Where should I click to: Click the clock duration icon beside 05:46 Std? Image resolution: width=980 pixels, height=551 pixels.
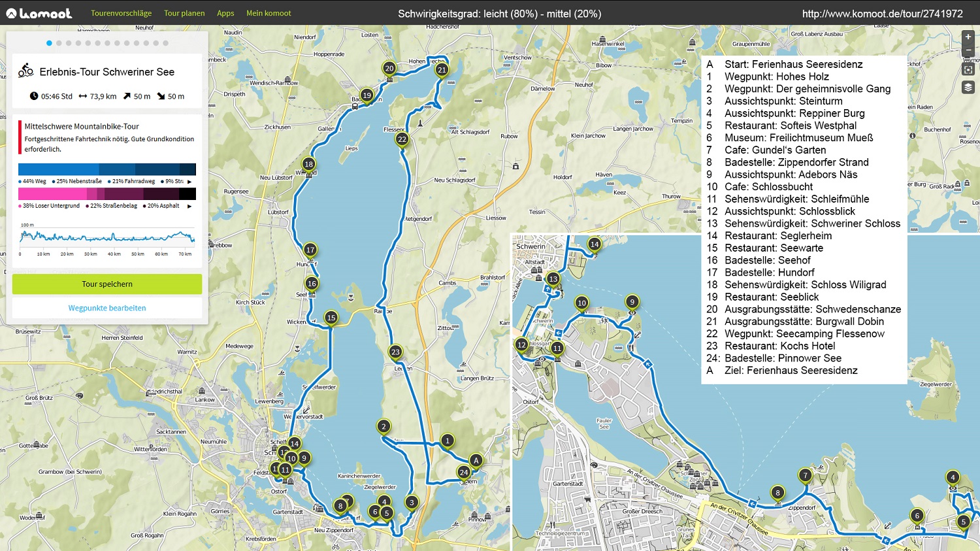[x=34, y=96]
